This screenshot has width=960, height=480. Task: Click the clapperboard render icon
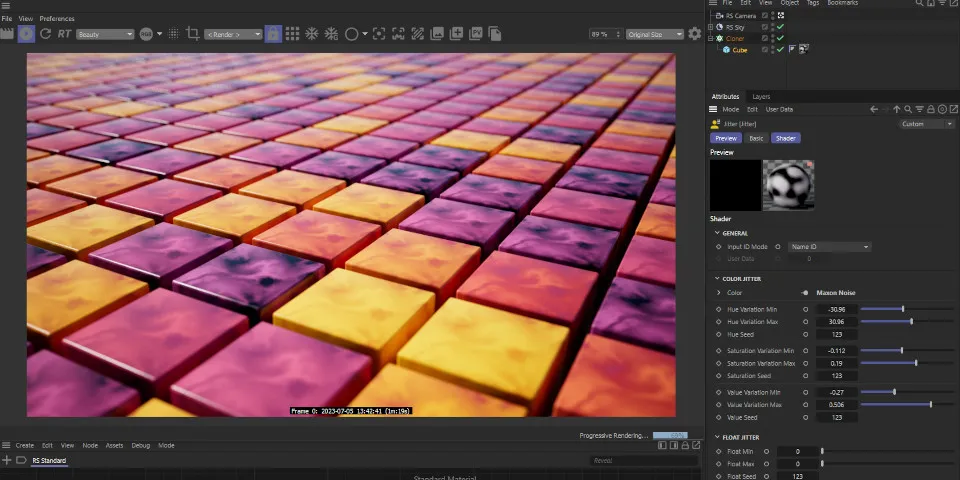[7, 34]
